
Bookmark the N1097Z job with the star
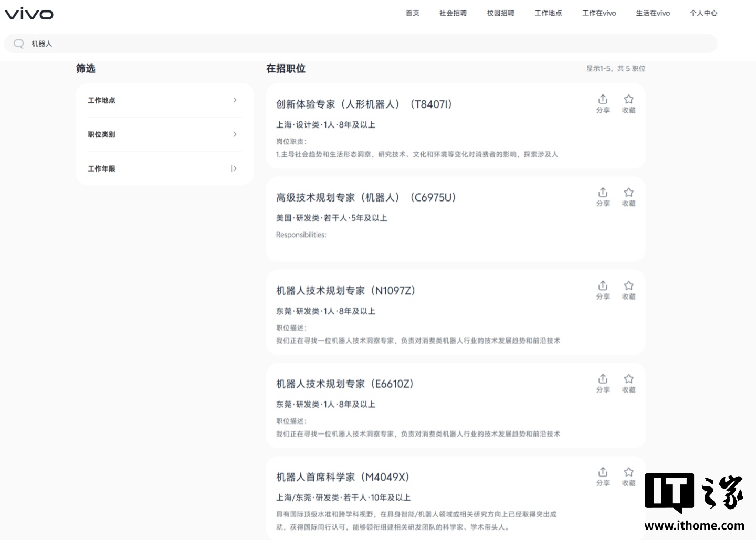coord(628,290)
